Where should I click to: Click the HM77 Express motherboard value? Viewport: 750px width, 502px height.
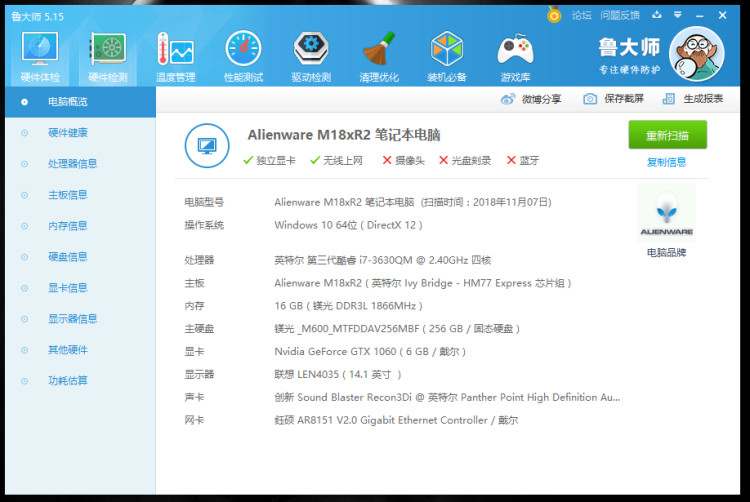click(x=423, y=283)
